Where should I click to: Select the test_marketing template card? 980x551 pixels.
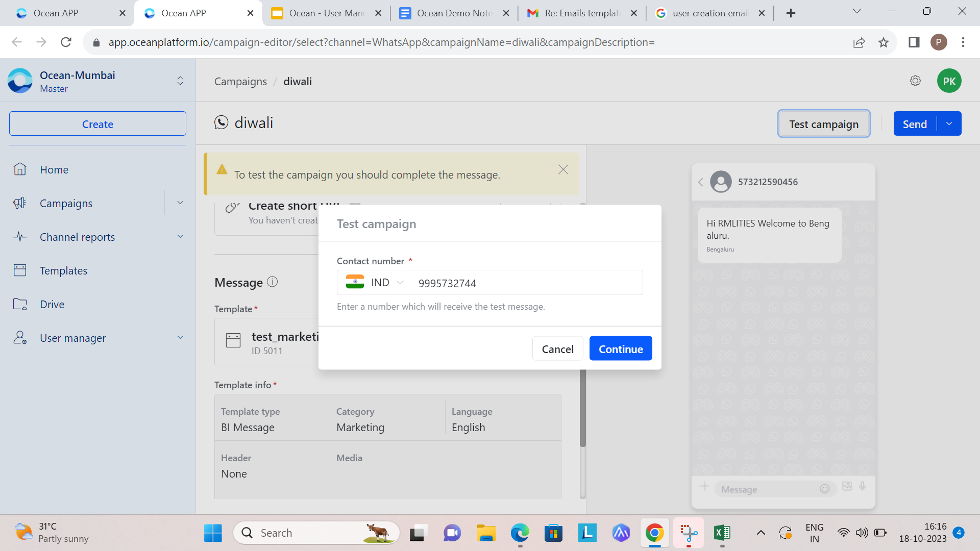coord(266,342)
